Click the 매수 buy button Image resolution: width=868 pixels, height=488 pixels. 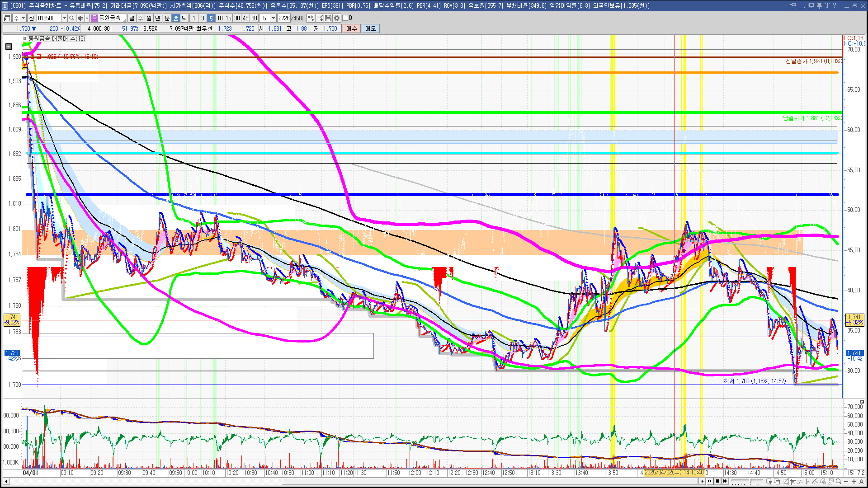click(352, 28)
